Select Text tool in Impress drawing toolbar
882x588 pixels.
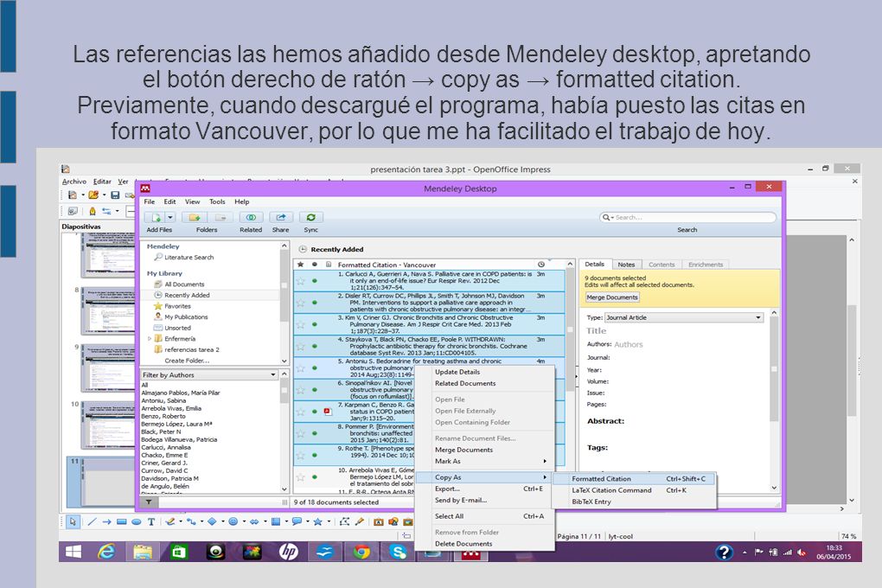click(x=151, y=521)
